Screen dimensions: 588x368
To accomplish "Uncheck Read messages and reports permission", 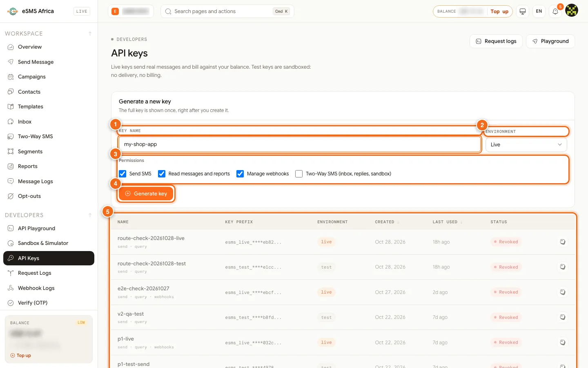I will 162,174.
